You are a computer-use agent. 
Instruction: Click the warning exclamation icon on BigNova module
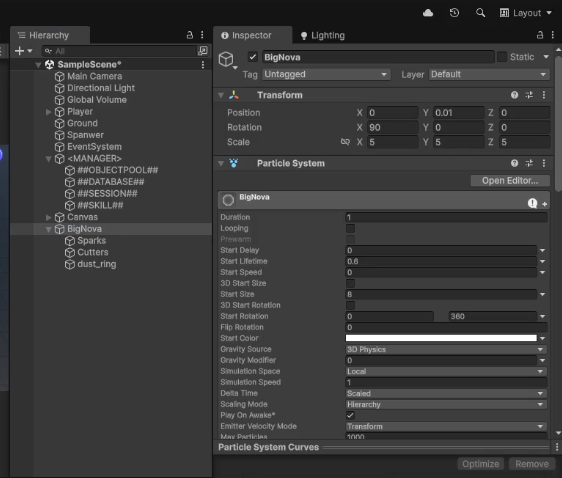(x=533, y=203)
